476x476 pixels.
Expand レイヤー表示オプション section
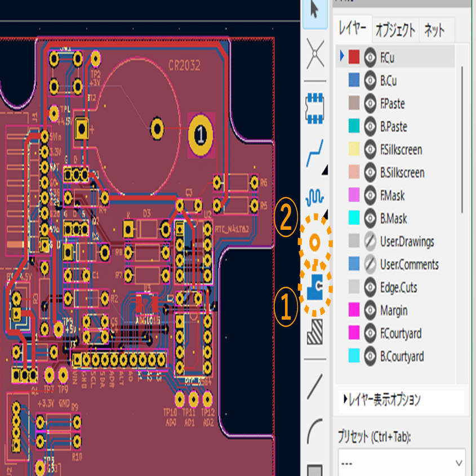pos(382,400)
